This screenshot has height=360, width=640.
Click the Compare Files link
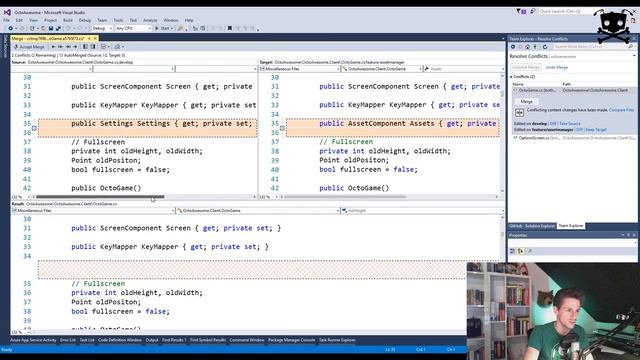(621, 110)
